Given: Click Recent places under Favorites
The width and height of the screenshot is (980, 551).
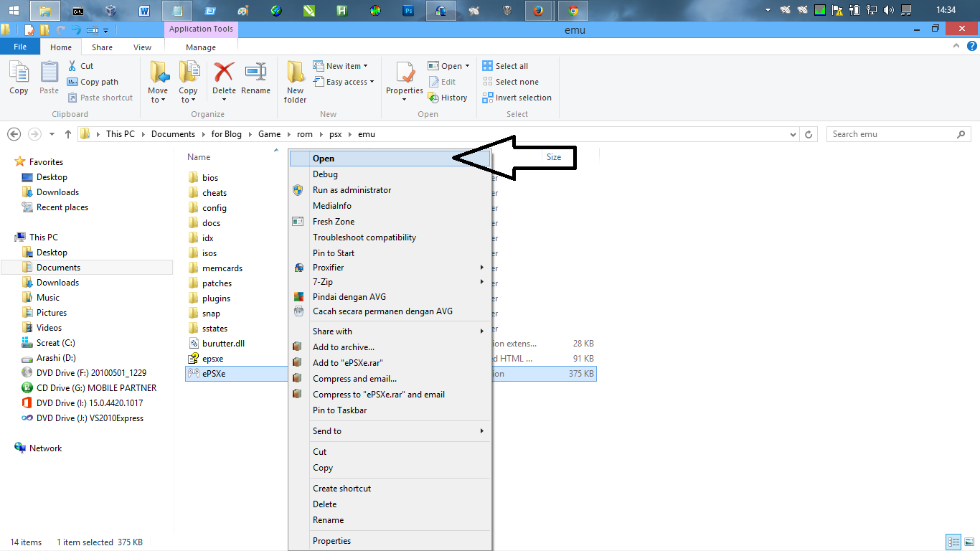Looking at the screenshot, I should click(62, 207).
